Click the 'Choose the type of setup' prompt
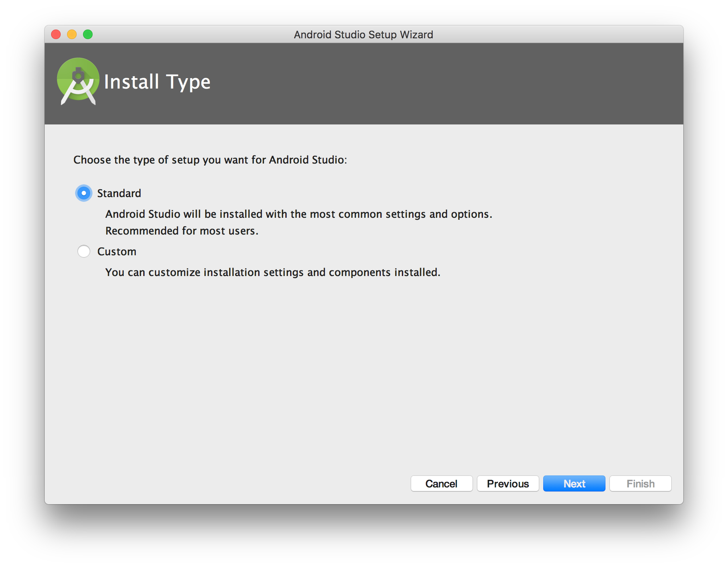The height and width of the screenshot is (568, 728). [x=210, y=160]
